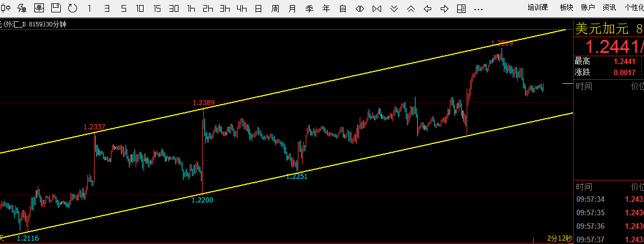Click the double chevron down icon
This screenshot has height=244, width=644.
tap(394, 8)
